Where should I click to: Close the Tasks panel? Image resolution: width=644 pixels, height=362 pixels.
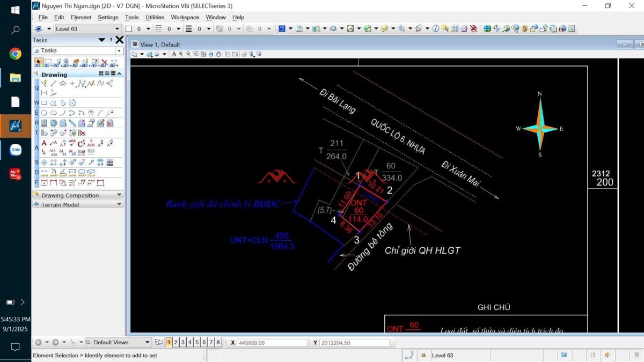coord(119,40)
